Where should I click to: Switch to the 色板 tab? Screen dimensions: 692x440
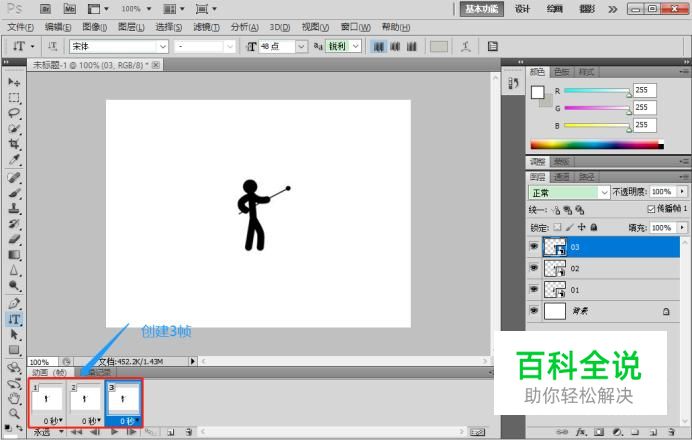pyautogui.click(x=562, y=72)
